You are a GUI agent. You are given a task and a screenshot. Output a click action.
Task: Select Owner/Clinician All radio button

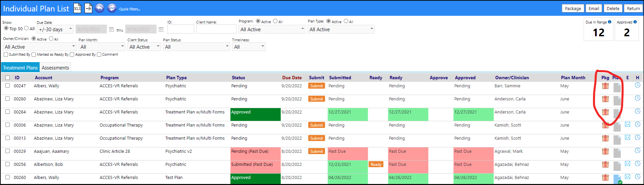[x=51, y=39]
